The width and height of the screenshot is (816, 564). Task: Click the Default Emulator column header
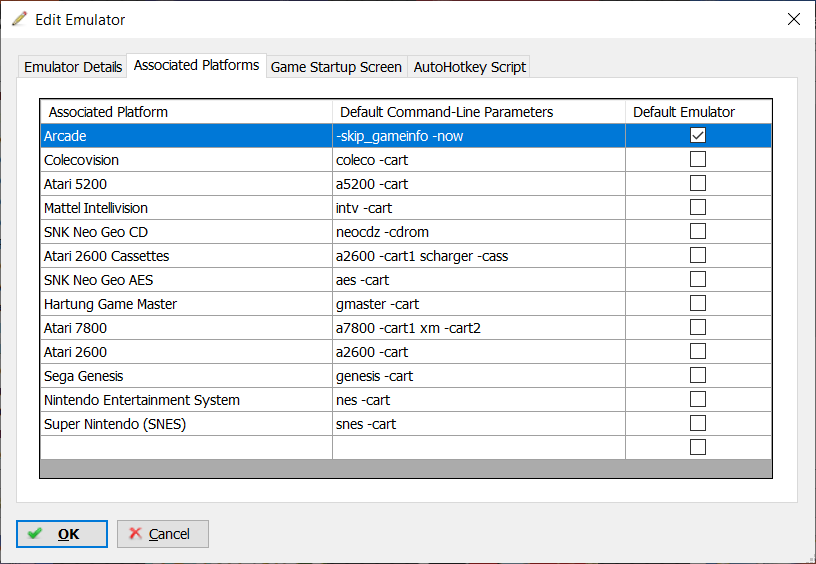[x=698, y=112]
